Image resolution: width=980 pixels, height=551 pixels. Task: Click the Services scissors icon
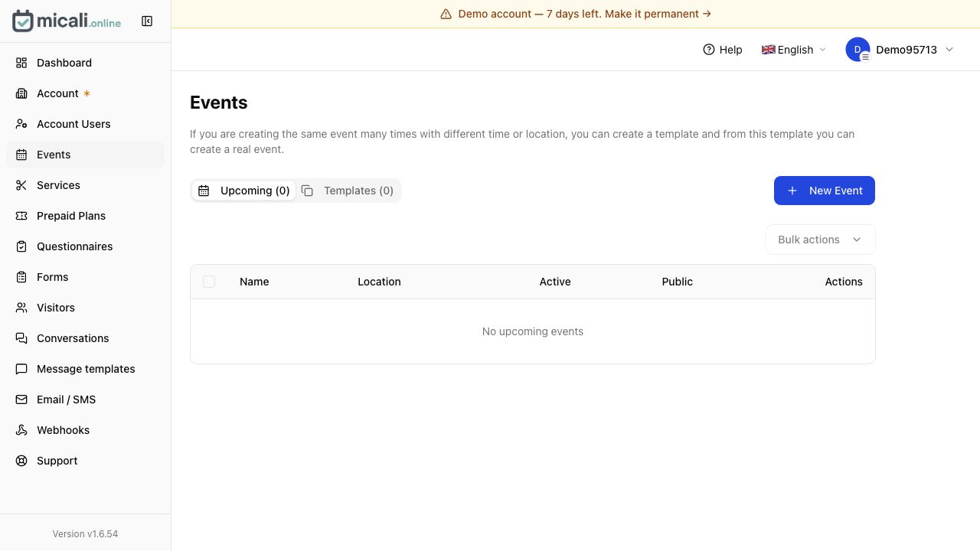click(x=21, y=185)
